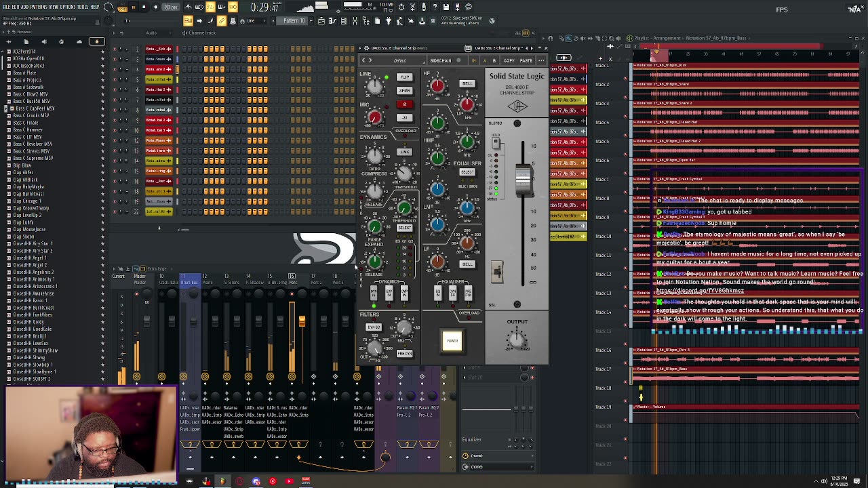
Task: Arm recording with the transport record button
Action: point(155,7)
